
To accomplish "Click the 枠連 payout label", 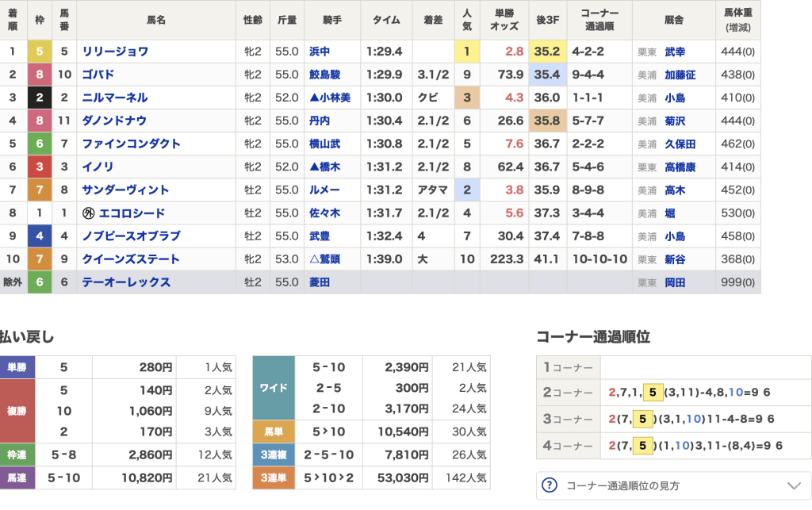I will 17,454.
